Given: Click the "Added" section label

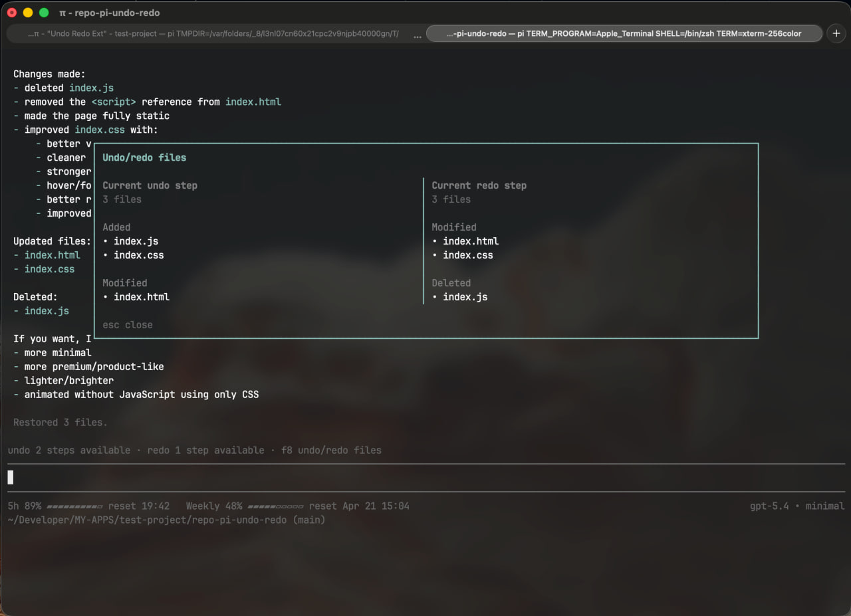Looking at the screenshot, I should point(116,227).
